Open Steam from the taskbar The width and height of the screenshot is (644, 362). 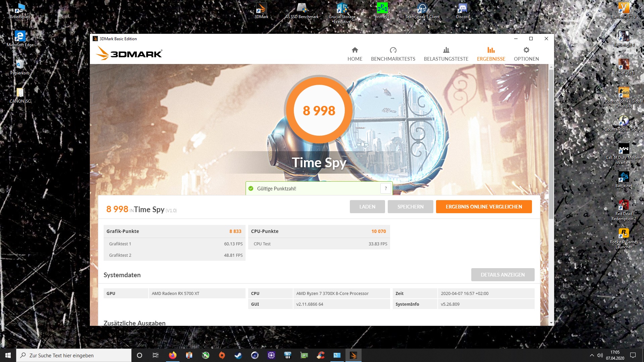tap(238, 355)
